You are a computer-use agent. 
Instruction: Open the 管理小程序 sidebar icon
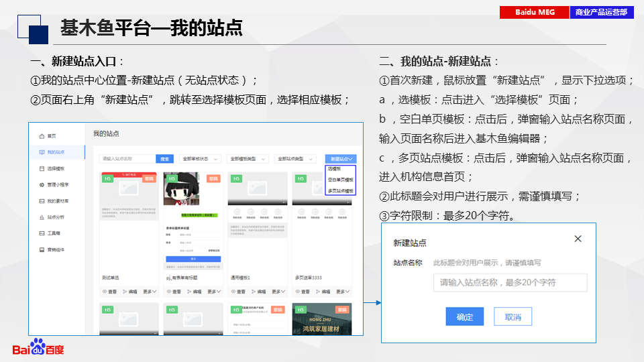[x=42, y=185]
